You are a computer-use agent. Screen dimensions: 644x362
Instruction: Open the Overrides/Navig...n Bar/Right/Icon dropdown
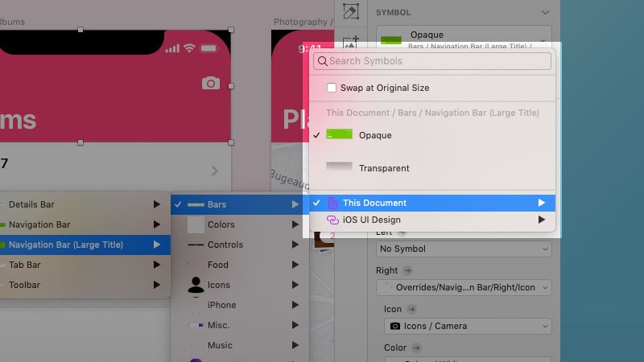click(464, 287)
